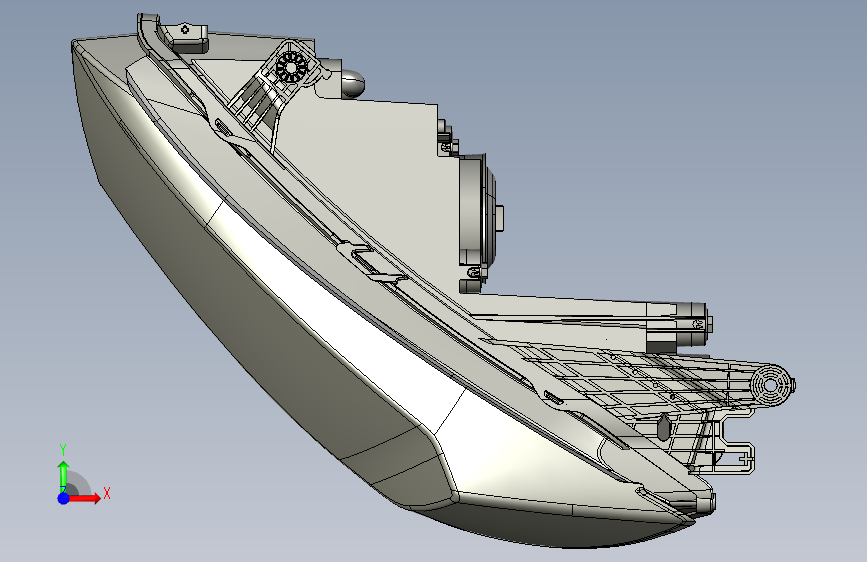Select the circular mounting boss with concentric rings at right
The image size is (867, 562).
pyautogui.click(x=771, y=385)
